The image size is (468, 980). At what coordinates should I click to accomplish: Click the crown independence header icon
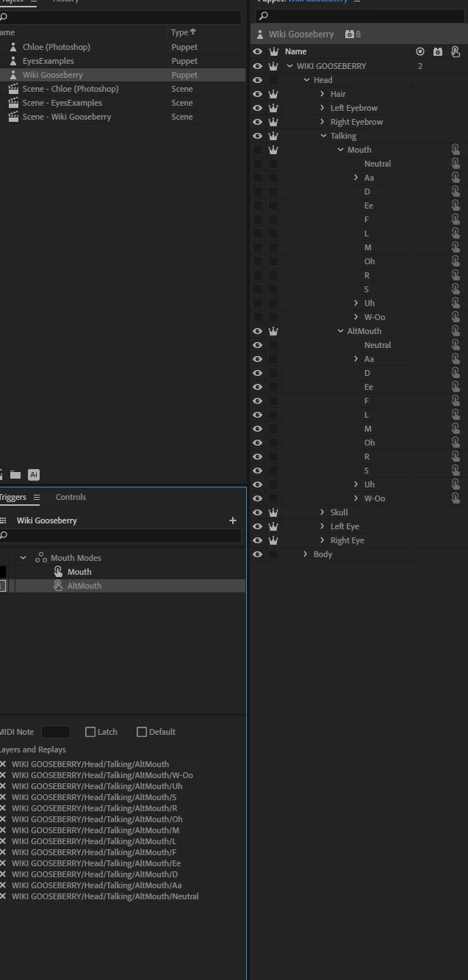273,51
